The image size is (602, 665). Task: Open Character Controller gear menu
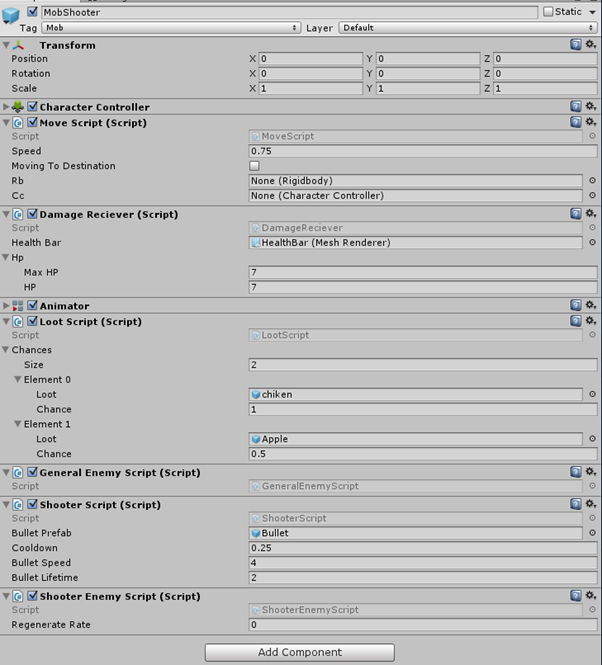tap(591, 106)
